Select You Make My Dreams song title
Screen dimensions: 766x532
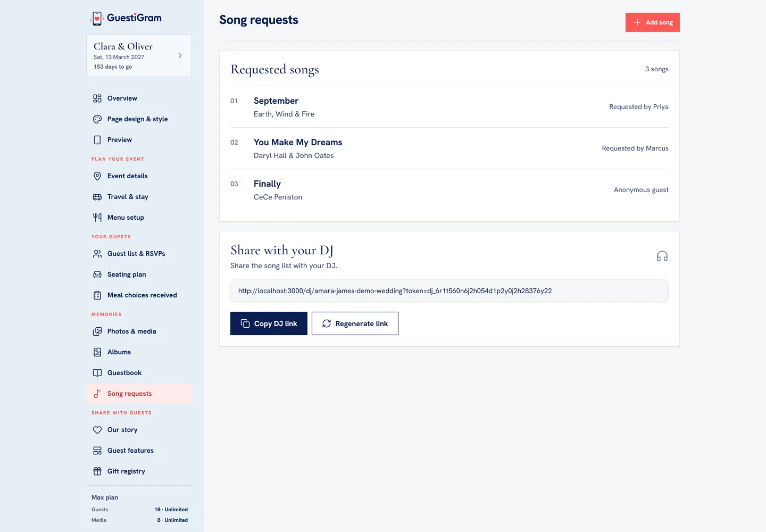click(298, 142)
